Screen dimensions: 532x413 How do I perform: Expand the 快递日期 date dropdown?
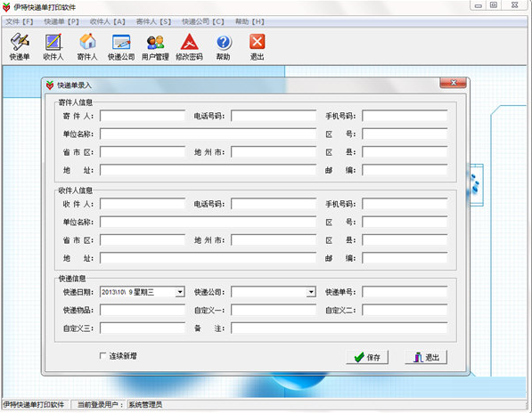coord(180,292)
